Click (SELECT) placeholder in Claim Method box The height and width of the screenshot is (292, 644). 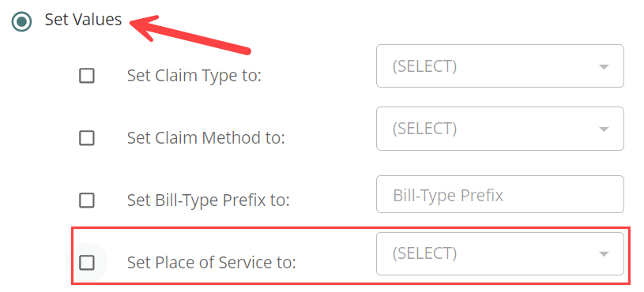(x=424, y=129)
